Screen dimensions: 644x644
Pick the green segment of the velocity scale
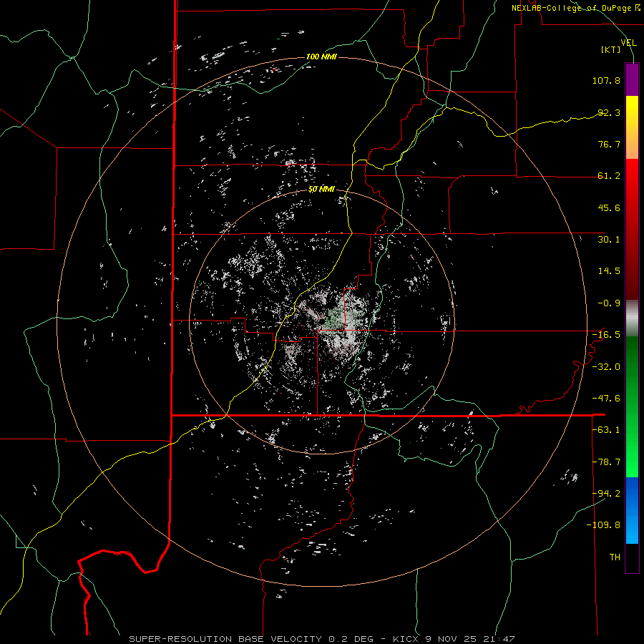pyautogui.click(x=632, y=406)
